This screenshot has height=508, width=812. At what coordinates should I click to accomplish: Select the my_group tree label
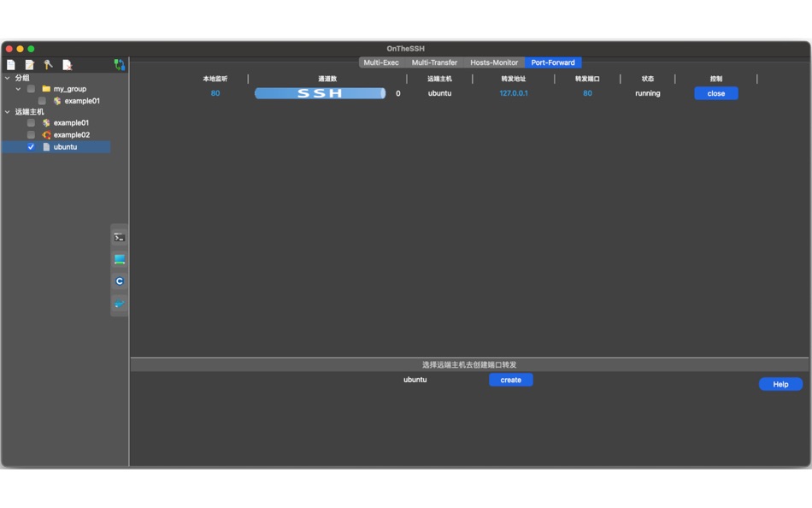(70, 89)
